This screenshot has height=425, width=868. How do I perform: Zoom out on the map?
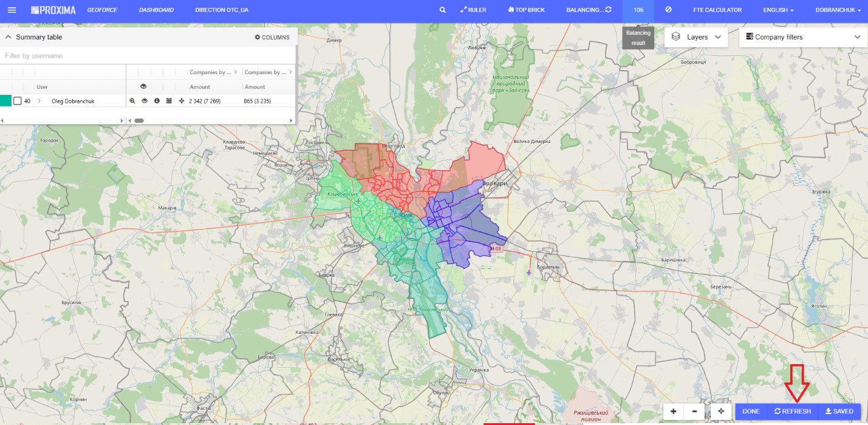tap(694, 412)
